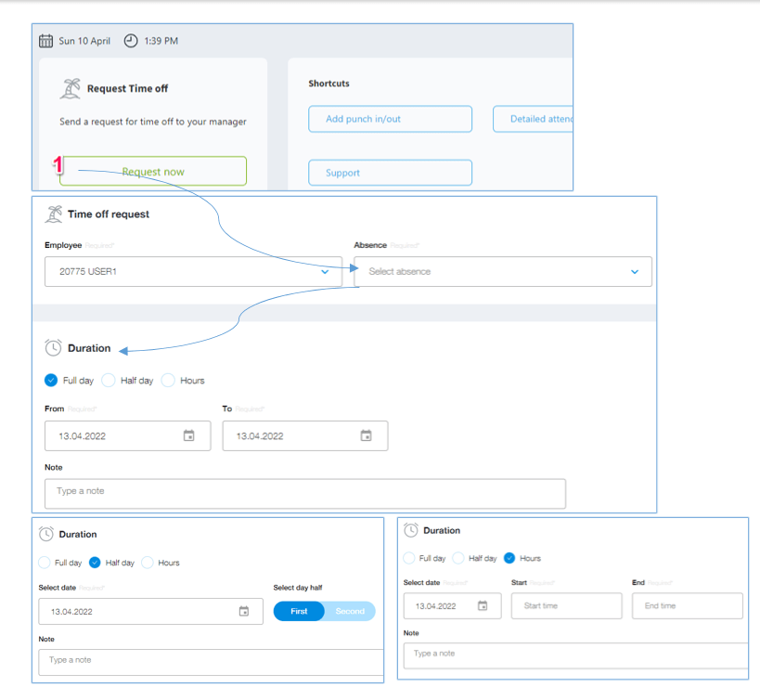Click the Request now button

point(152,171)
